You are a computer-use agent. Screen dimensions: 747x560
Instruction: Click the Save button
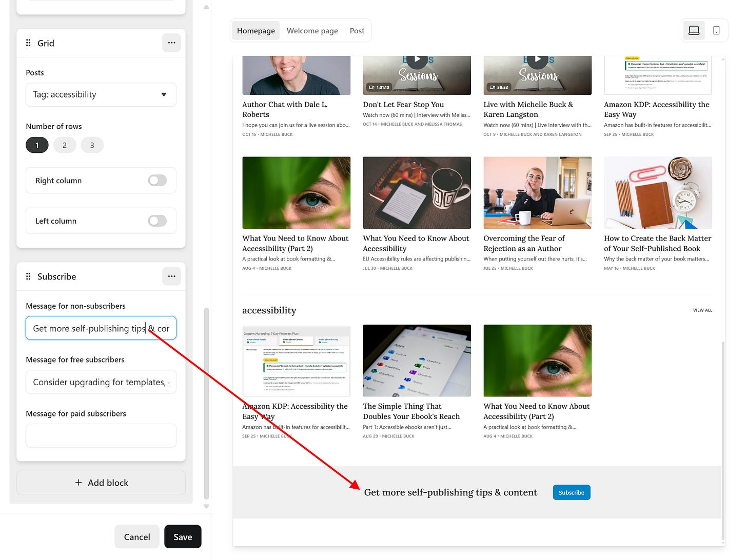click(183, 536)
